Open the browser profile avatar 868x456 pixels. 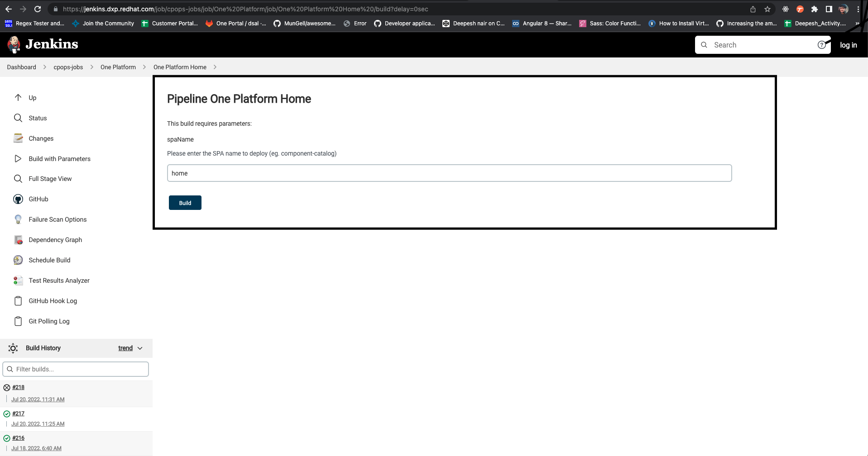tap(844, 9)
